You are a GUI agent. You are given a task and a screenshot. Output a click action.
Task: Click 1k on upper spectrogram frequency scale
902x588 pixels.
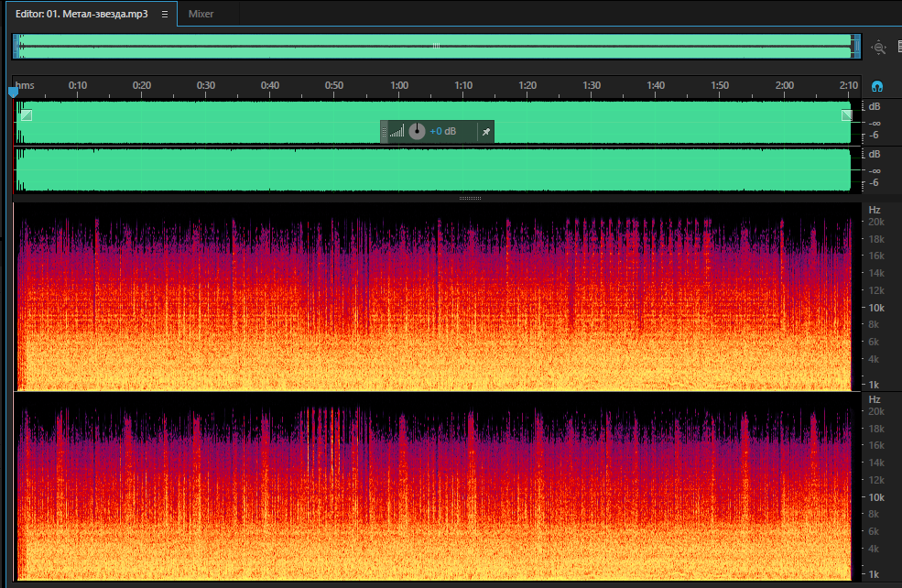[x=875, y=385]
